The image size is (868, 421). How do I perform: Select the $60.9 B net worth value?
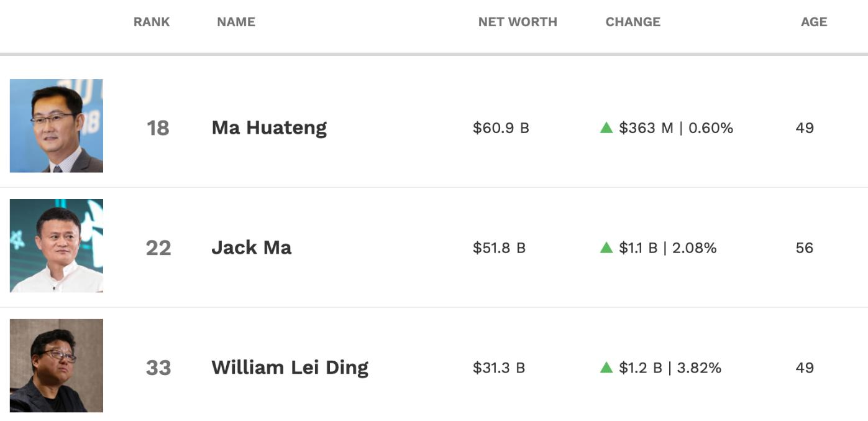click(x=501, y=128)
